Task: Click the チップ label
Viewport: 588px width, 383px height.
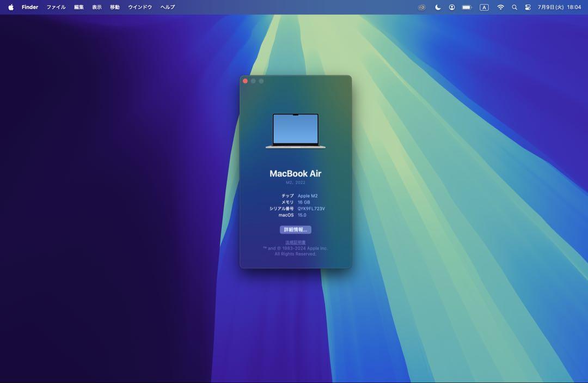Action: 287,196
